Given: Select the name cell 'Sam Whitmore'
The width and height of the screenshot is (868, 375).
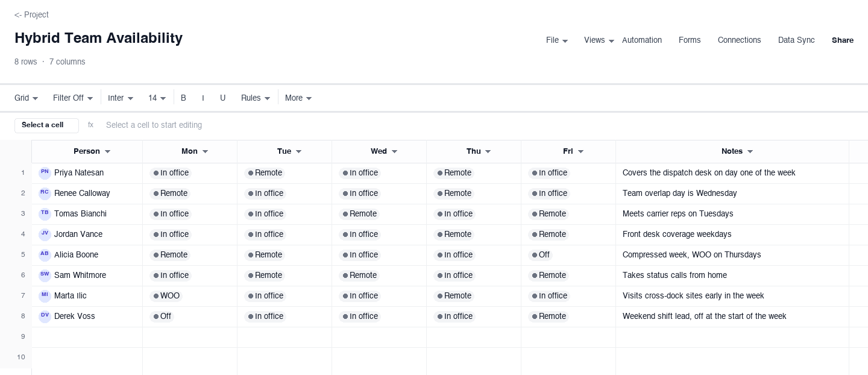Looking at the screenshot, I should point(87,276).
